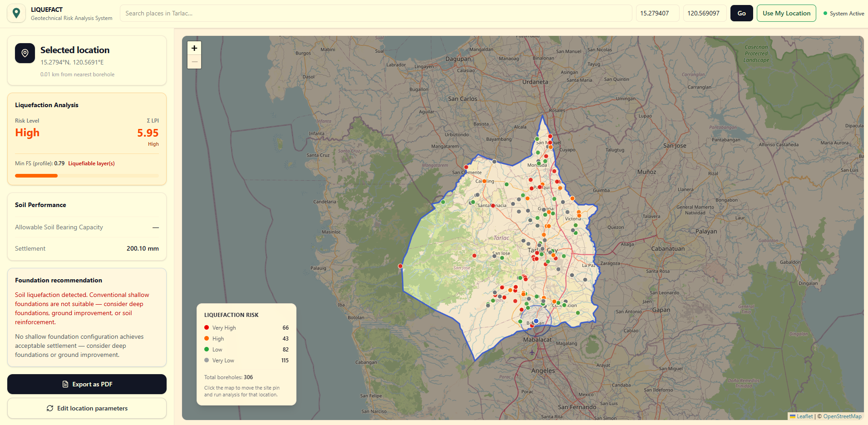Screen dimensions: 868x425
Task: Click the latitude field showing 15.279407
Action: 657,13
